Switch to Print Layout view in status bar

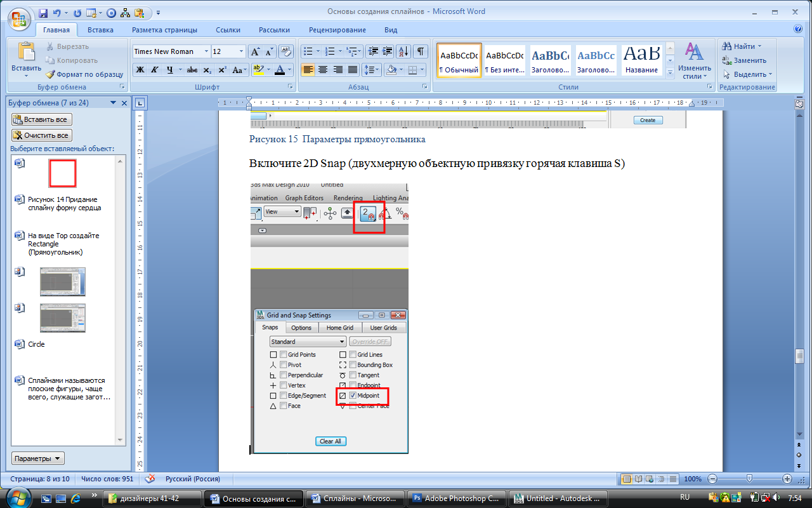[627, 479]
